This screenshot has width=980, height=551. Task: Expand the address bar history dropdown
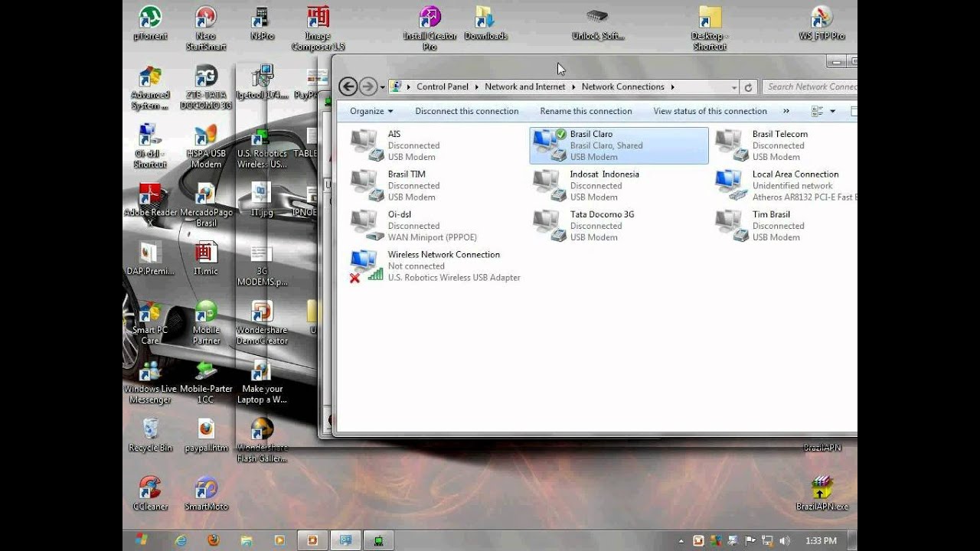[734, 87]
